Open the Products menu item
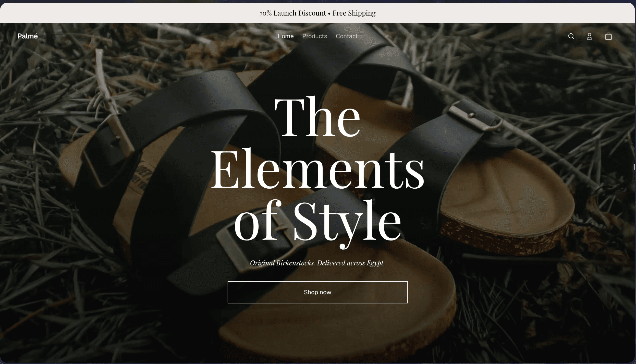 click(x=315, y=36)
